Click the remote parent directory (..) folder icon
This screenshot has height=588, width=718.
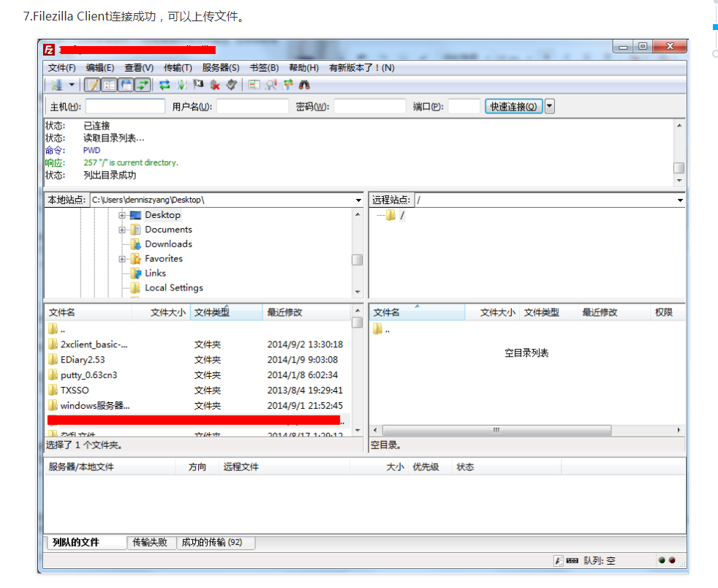tap(377, 329)
